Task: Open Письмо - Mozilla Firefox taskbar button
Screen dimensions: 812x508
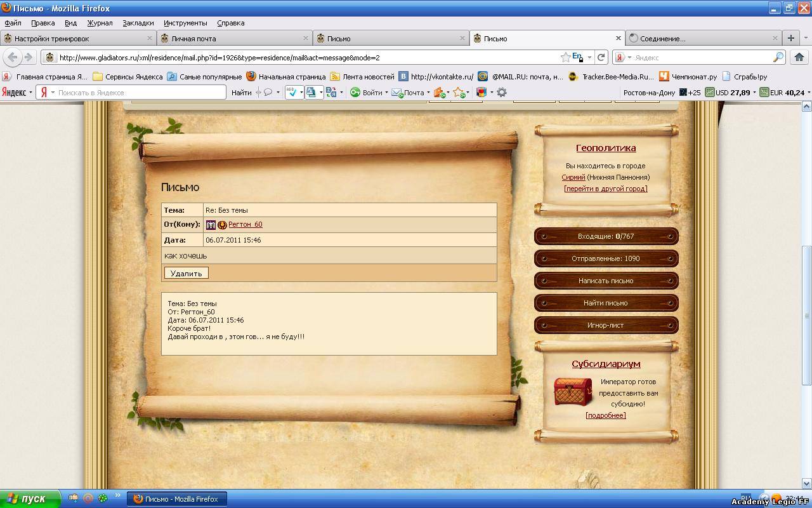Action: click(177, 499)
